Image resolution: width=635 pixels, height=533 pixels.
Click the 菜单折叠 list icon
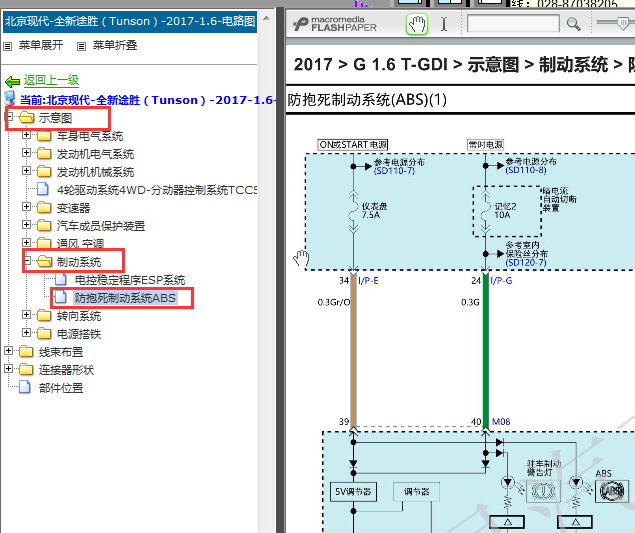(81, 46)
